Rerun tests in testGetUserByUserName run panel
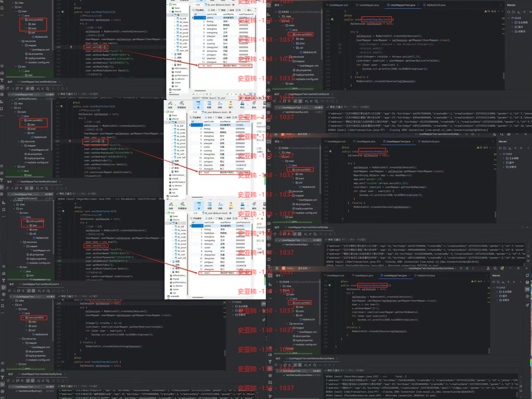This screenshot has height=399, width=532. click(276, 365)
